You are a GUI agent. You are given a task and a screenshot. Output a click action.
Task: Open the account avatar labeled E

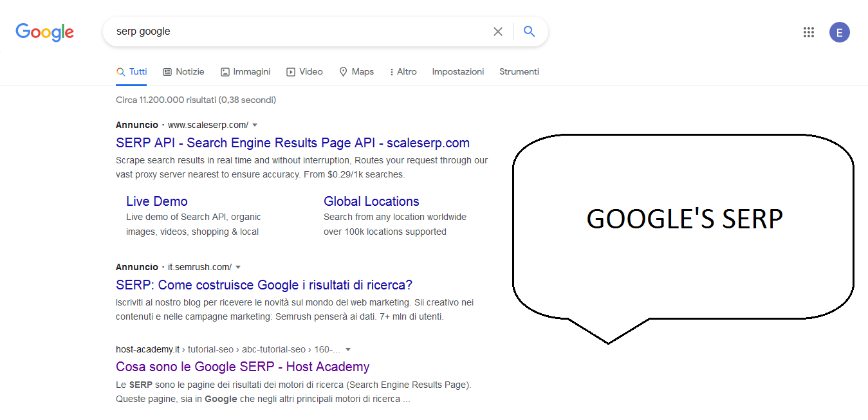tap(840, 32)
